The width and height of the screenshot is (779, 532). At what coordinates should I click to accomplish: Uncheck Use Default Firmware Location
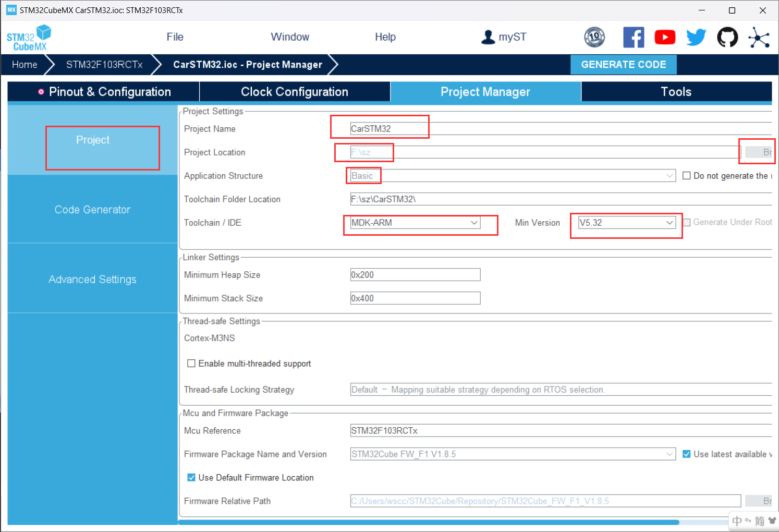191,478
